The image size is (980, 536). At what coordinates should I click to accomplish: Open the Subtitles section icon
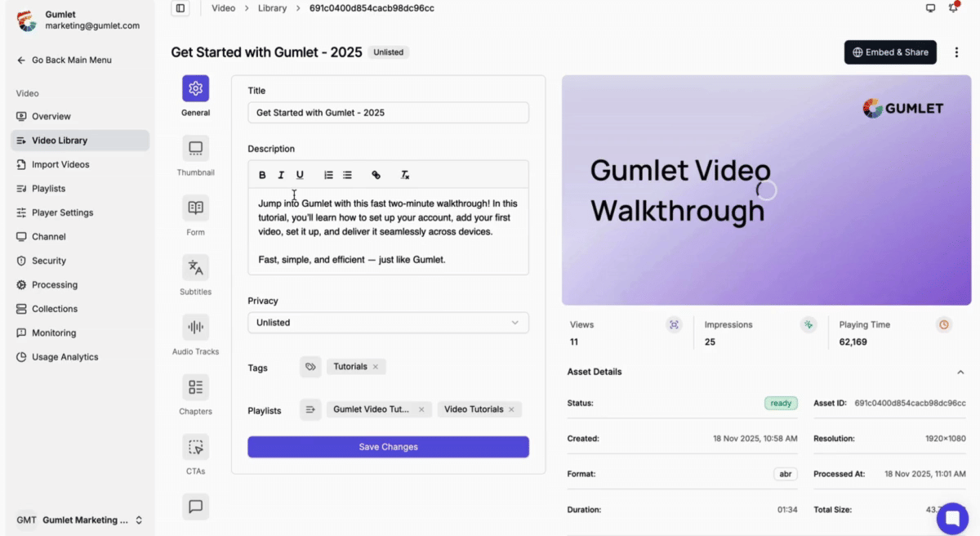click(195, 268)
